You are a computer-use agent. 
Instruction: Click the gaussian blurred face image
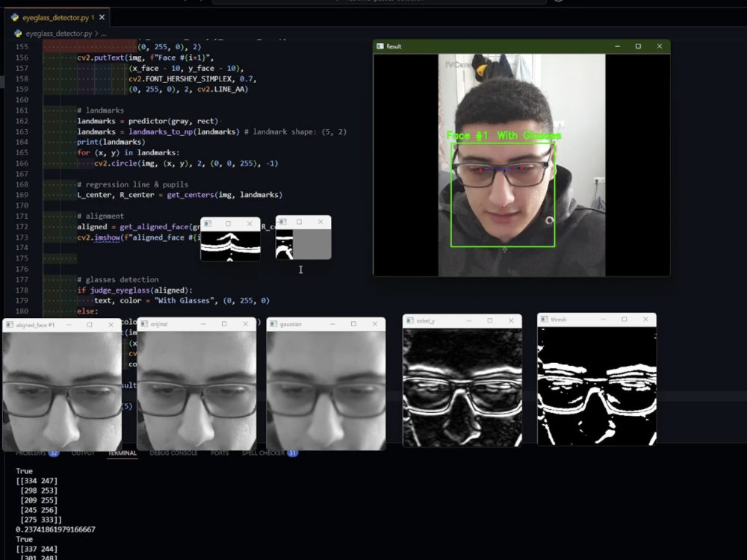point(326,391)
